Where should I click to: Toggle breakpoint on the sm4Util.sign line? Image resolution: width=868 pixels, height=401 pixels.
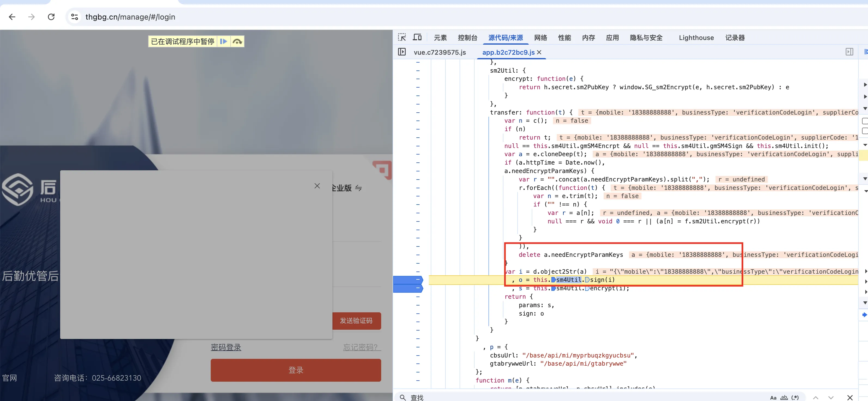408,280
